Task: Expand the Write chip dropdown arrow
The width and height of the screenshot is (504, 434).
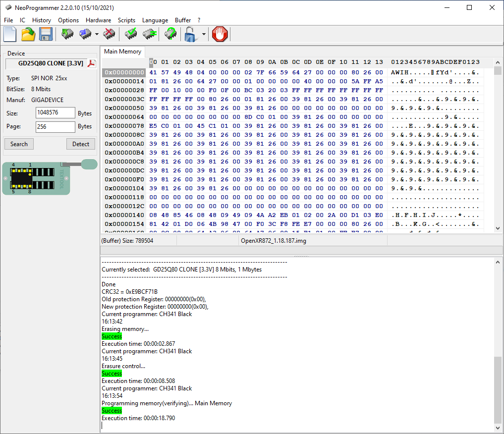Action: pyautogui.click(x=97, y=35)
